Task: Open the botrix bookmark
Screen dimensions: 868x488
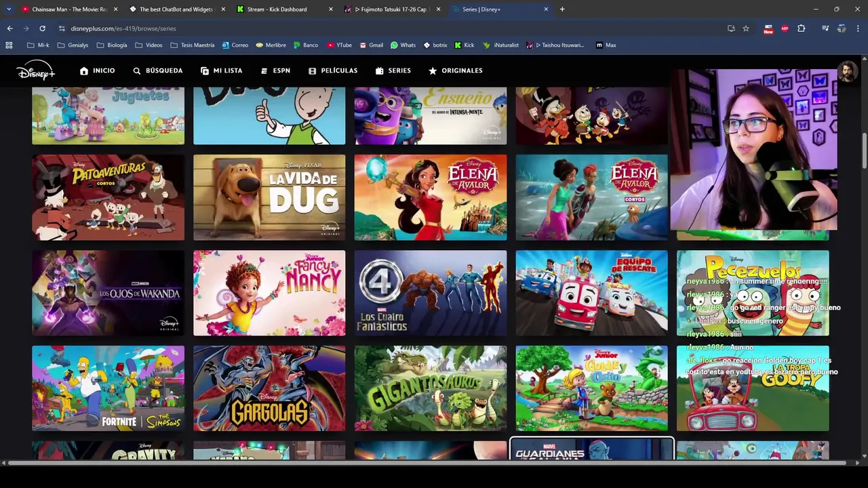Action: 435,45
